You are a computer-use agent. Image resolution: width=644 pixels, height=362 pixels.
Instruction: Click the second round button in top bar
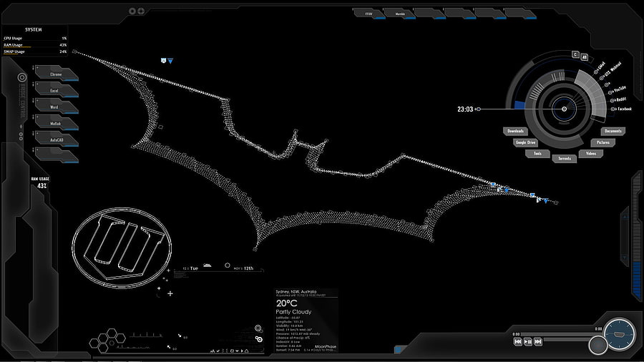click(141, 11)
